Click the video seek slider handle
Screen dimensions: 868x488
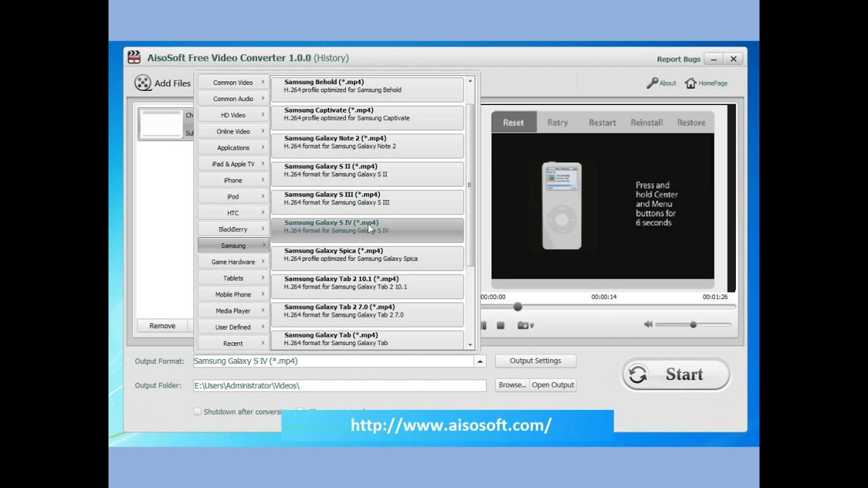point(517,307)
